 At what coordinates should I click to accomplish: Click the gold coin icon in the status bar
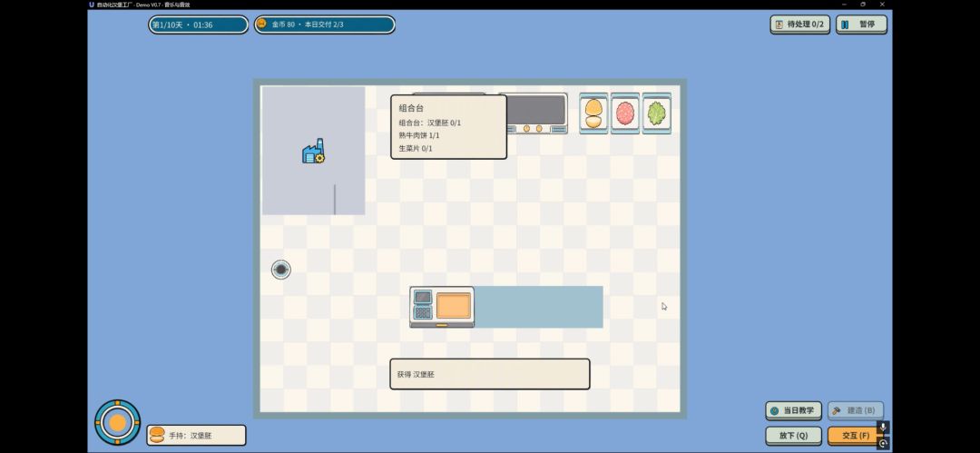tap(261, 25)
